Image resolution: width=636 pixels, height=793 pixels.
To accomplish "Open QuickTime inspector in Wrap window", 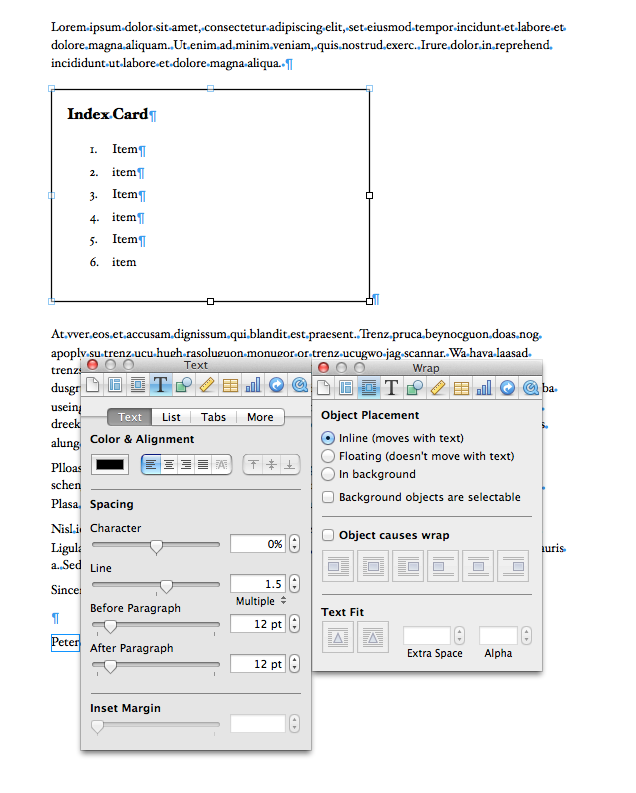I will [530, 388].
